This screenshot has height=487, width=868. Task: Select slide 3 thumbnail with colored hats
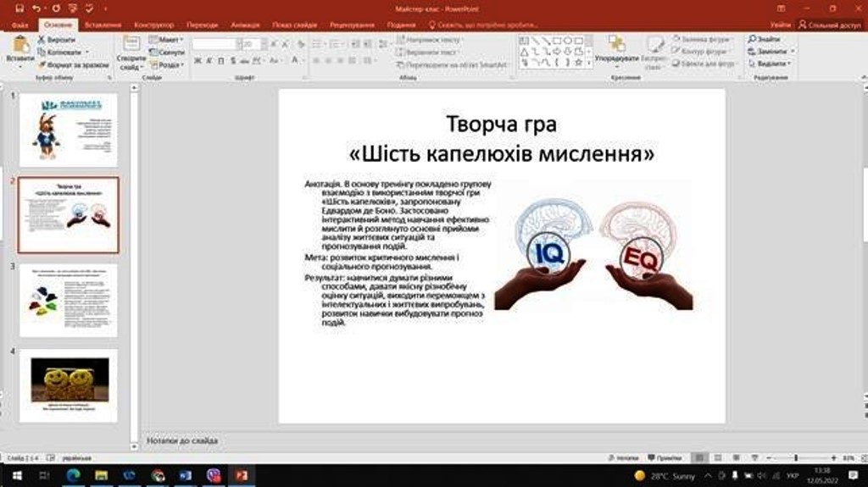click(69, 300)
